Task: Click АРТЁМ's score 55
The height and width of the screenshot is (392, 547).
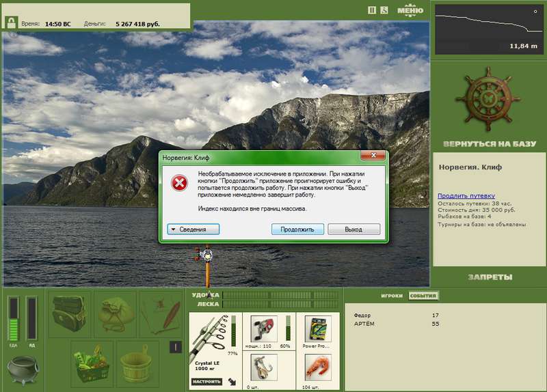Action: click(436, 324)
